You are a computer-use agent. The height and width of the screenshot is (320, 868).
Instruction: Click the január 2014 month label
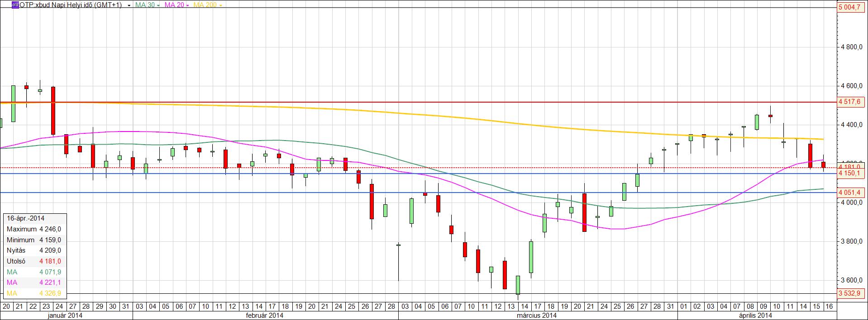coord(66,315)
